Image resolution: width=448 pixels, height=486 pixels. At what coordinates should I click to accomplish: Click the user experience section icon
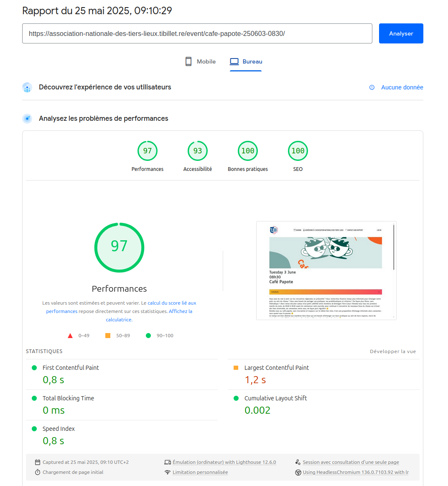tap(27, 87)
